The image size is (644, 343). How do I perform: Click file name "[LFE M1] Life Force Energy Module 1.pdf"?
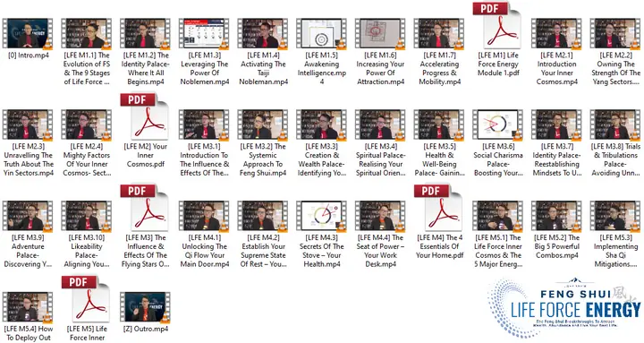point(498,64)
